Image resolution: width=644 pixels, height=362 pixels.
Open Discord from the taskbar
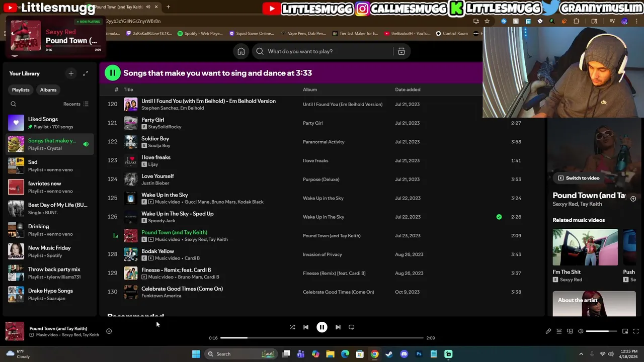404,354
